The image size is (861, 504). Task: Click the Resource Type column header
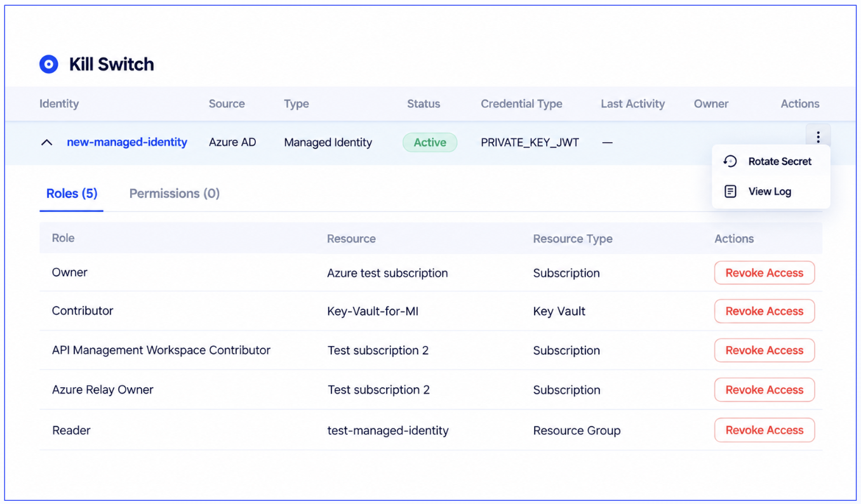573,239
